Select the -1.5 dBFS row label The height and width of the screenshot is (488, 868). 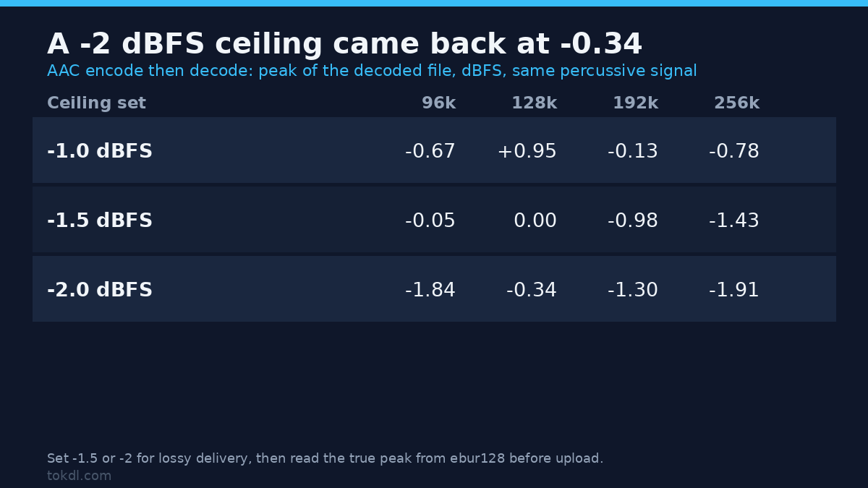(100, 221)
